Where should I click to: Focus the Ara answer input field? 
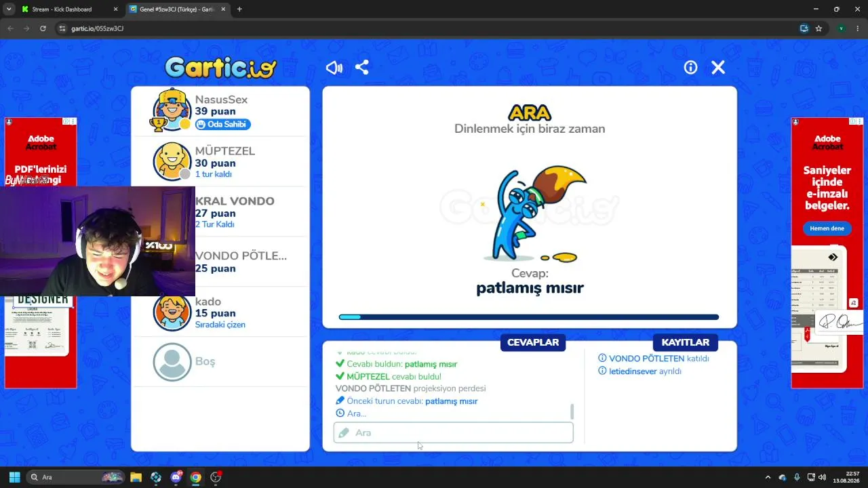453,432
